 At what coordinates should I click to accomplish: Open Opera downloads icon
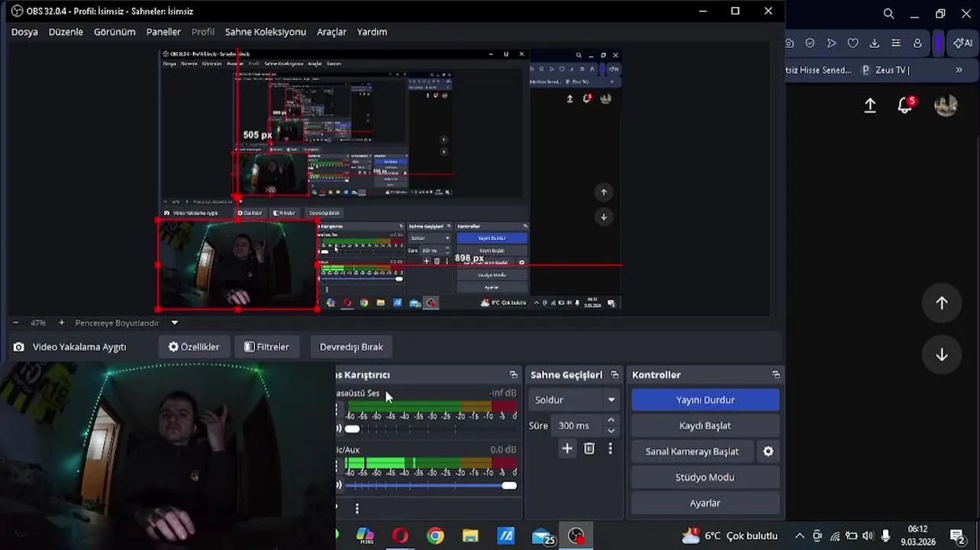tap(875, 44)
